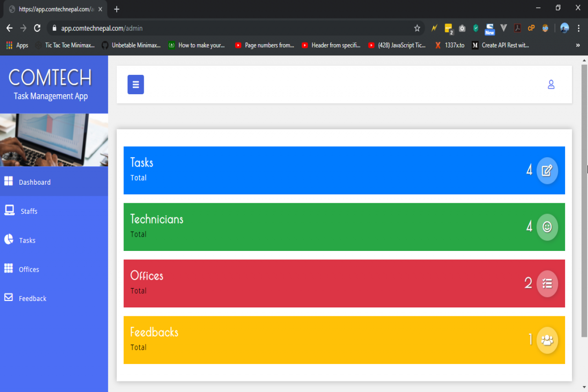Viewport: 588px width, 392px height.
Task: Open Staffs in the sidebar
Action: point(29,211)
